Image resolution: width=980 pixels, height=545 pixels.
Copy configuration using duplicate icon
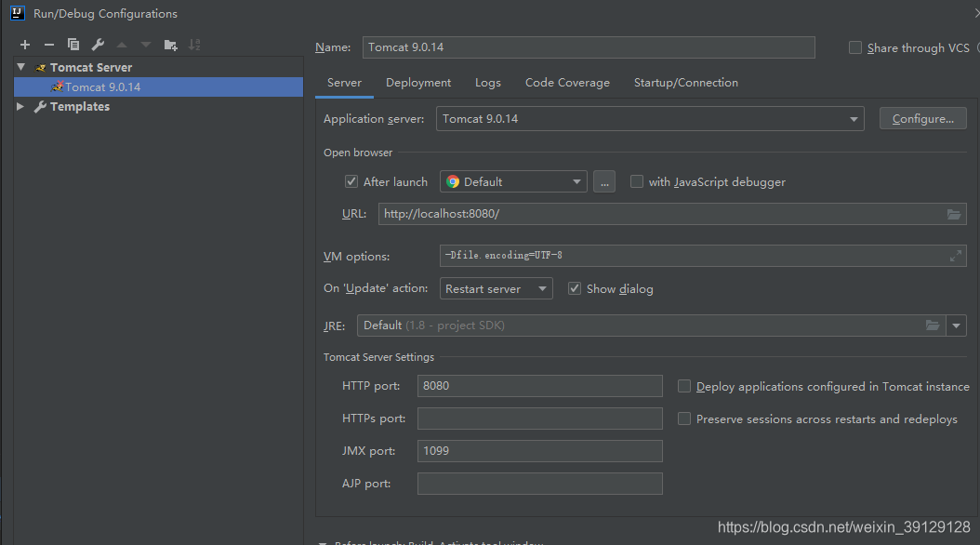pos(73,45)
